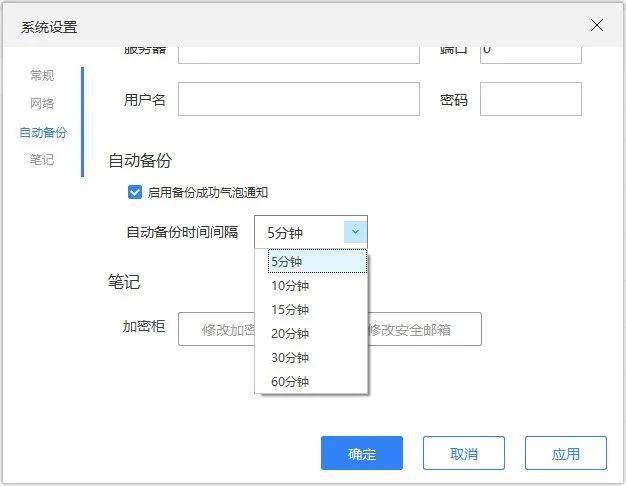
Task: Click the 自动备份时间间隔 label
Action: tap(182, 232)
